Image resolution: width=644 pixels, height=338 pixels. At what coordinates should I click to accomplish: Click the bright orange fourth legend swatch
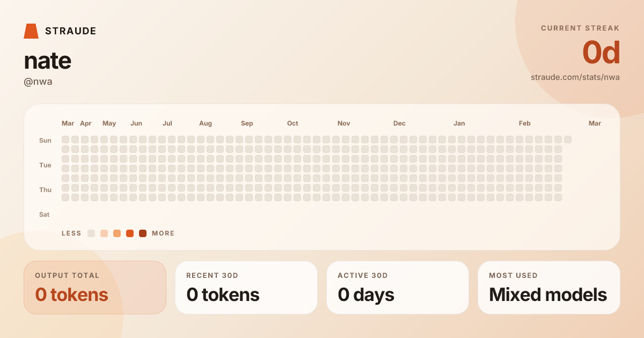point(130,233)
